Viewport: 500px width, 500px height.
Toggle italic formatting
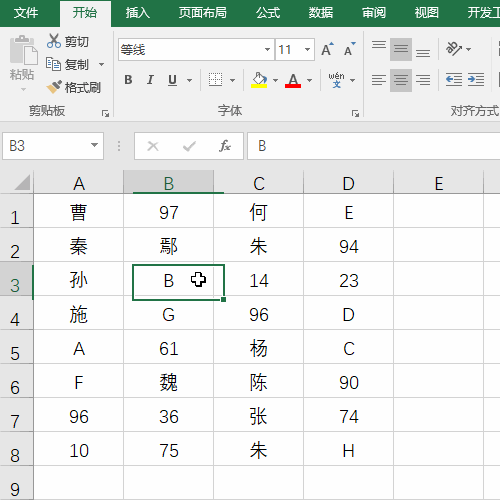pyautogui.click(x=150, y=80)
